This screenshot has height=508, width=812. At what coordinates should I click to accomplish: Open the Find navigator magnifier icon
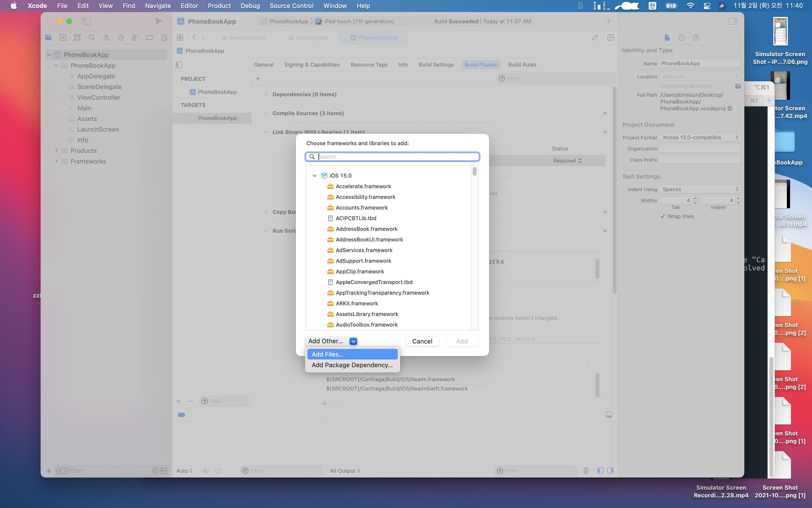pos(92,38)
